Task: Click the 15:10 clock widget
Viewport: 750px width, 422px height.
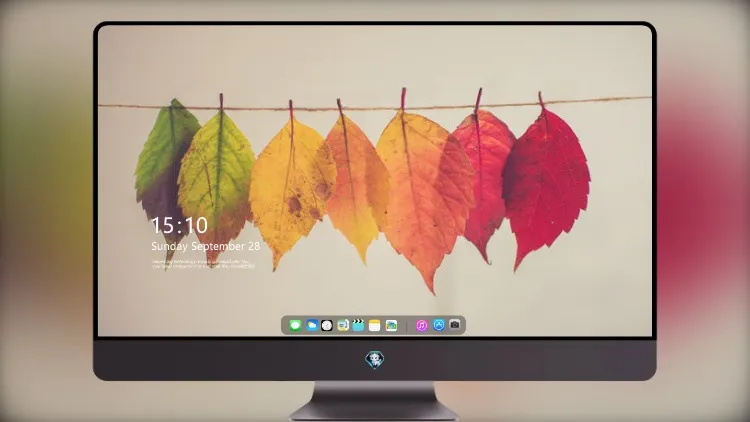Action: tap(179, 225)
